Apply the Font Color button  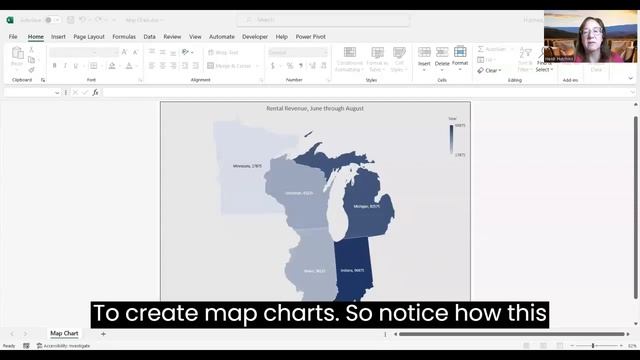[129, 66]
